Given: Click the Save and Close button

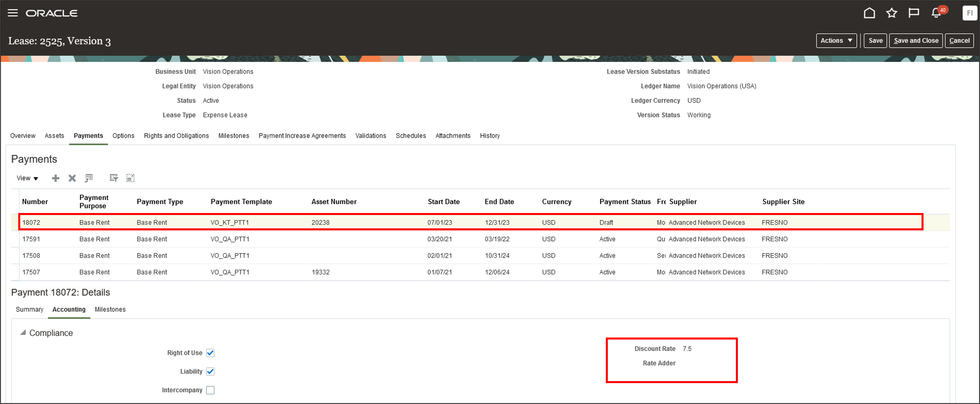Looking at the screenshot, I should point(916,41).
